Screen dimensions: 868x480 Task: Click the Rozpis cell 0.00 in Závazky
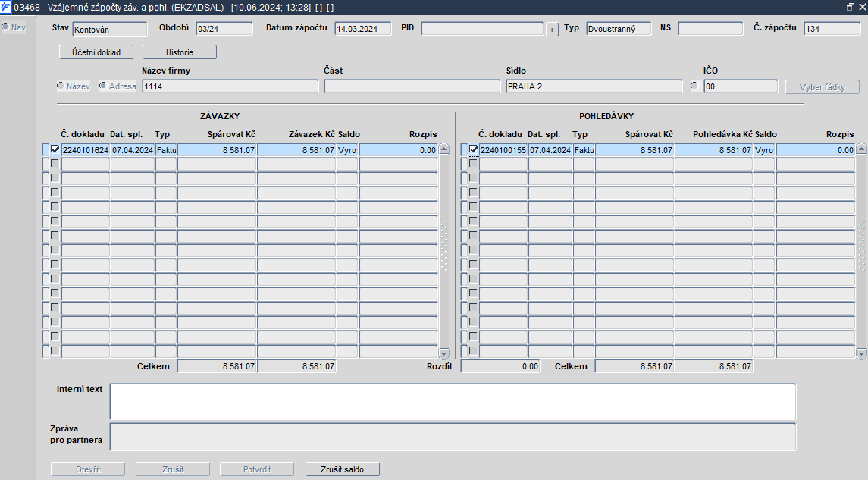point(398,150)
